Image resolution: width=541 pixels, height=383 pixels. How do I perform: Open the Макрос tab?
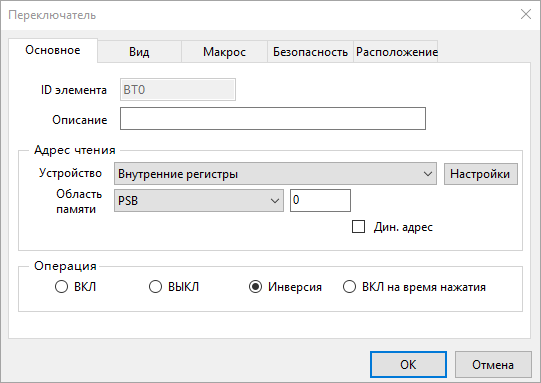224,52
